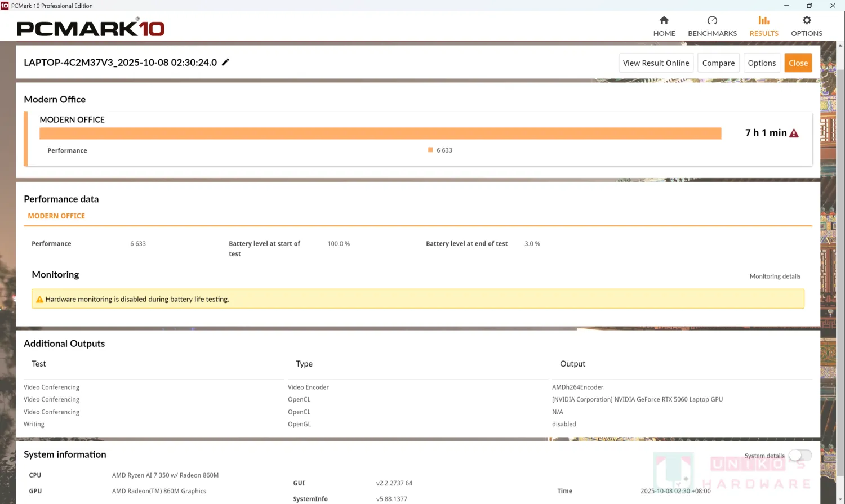Click the orange Performance legend square

430,150
